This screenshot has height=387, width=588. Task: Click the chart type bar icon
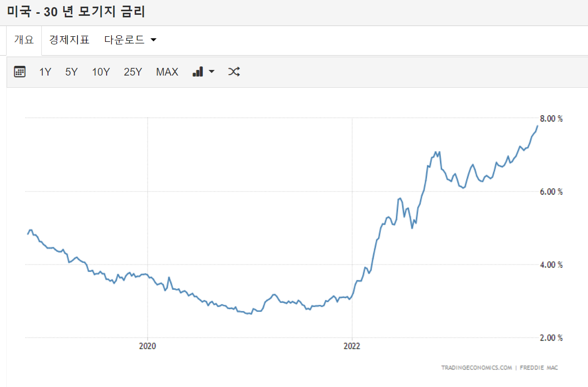(x=198, y=71)
